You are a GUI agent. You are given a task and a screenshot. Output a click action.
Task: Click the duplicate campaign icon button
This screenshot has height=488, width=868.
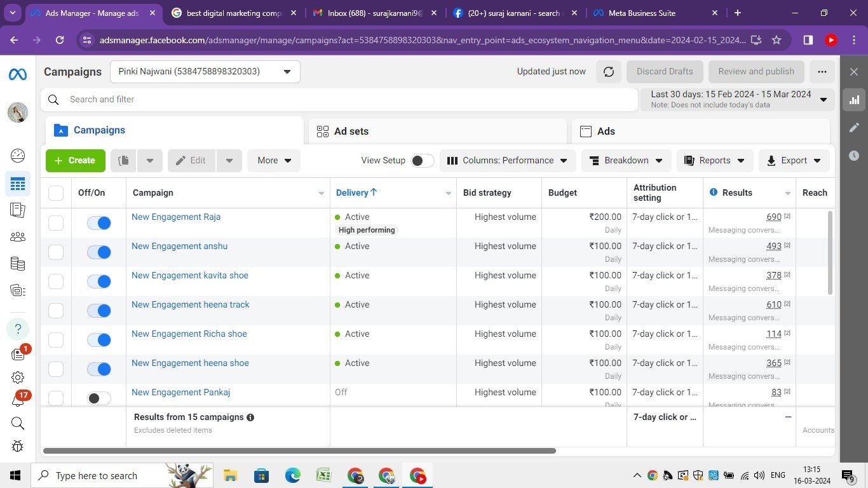pos(123,161)
